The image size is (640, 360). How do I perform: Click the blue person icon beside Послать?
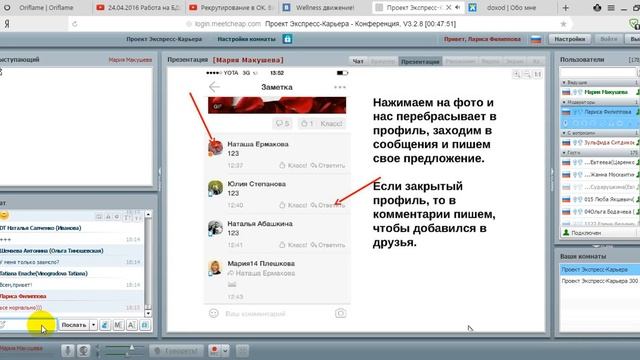pos(105,325)
